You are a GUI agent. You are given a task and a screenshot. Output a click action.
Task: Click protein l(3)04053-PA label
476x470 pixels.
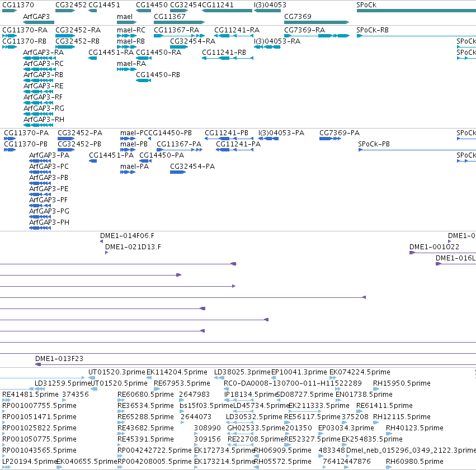pyautogui.click(x=281, y=133)
